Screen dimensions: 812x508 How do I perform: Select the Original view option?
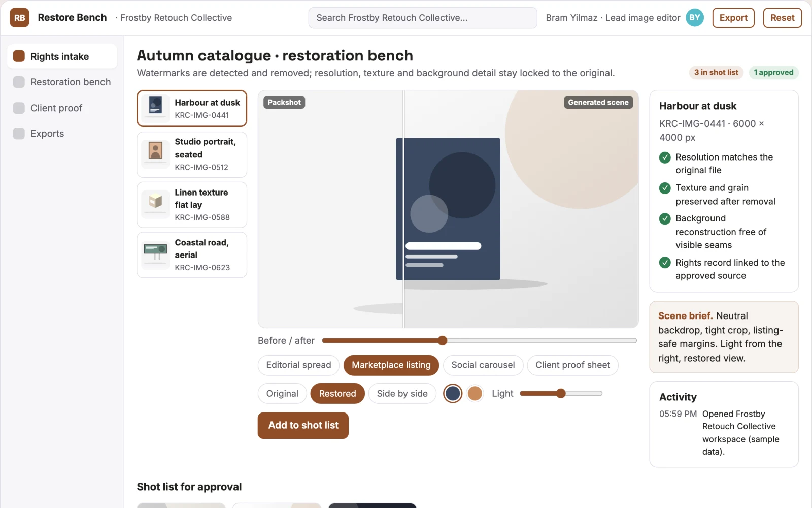pos(282,393)
